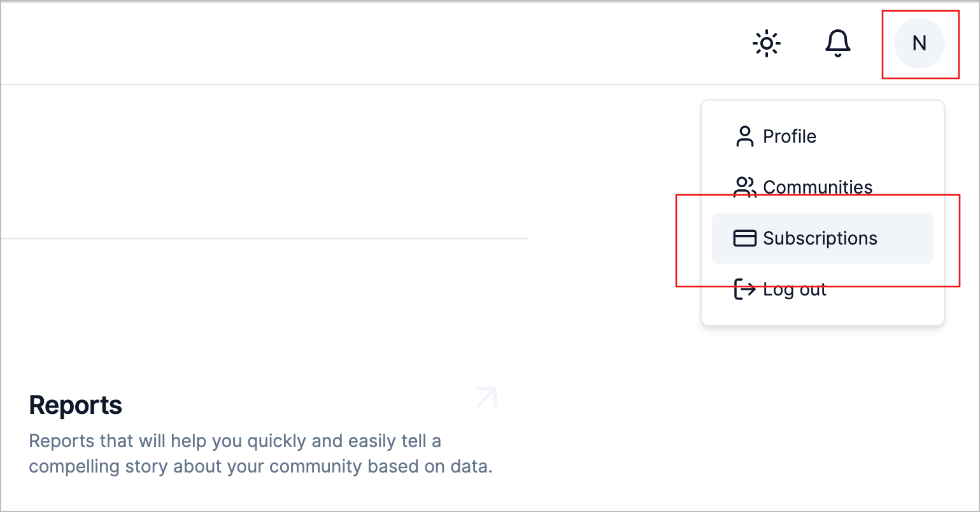
Task: Click the exit arrow icon beside Log out
Action: [745, 289]
